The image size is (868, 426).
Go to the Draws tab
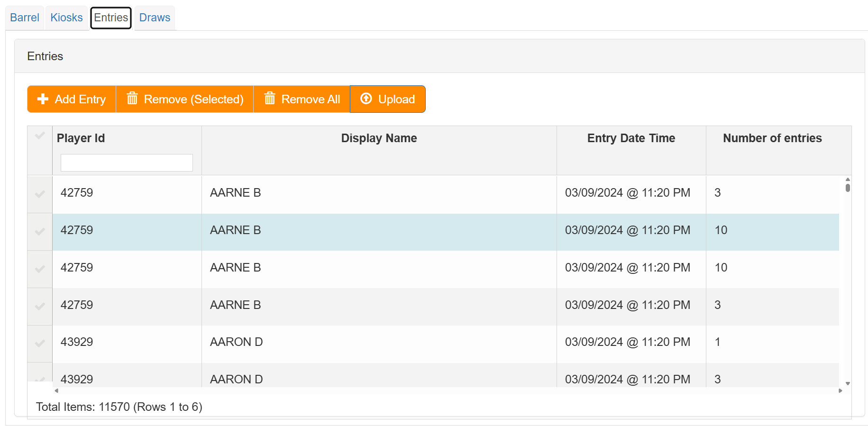(x=155, y=18)
